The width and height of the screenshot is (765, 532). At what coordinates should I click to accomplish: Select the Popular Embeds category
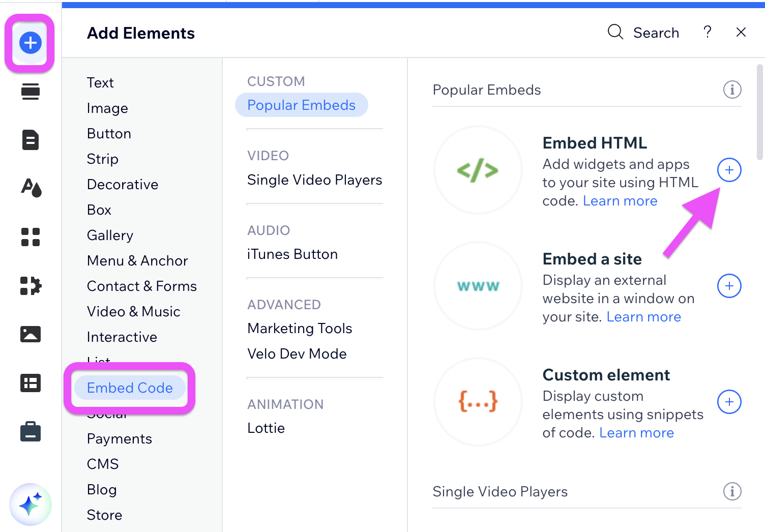point(301,105)
